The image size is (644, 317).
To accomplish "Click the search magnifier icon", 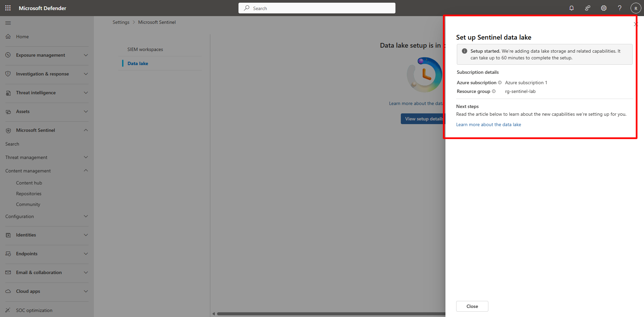I will [247, 8].
